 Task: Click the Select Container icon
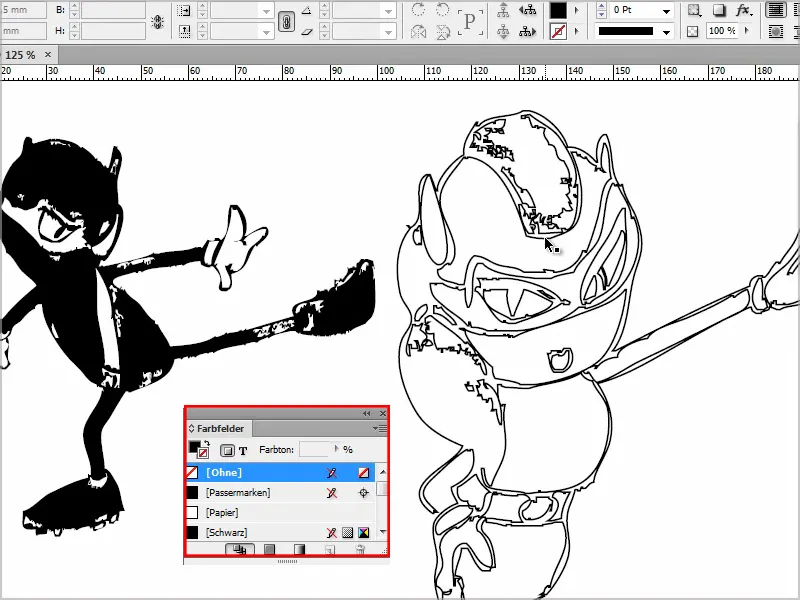(x=504, y=10)
